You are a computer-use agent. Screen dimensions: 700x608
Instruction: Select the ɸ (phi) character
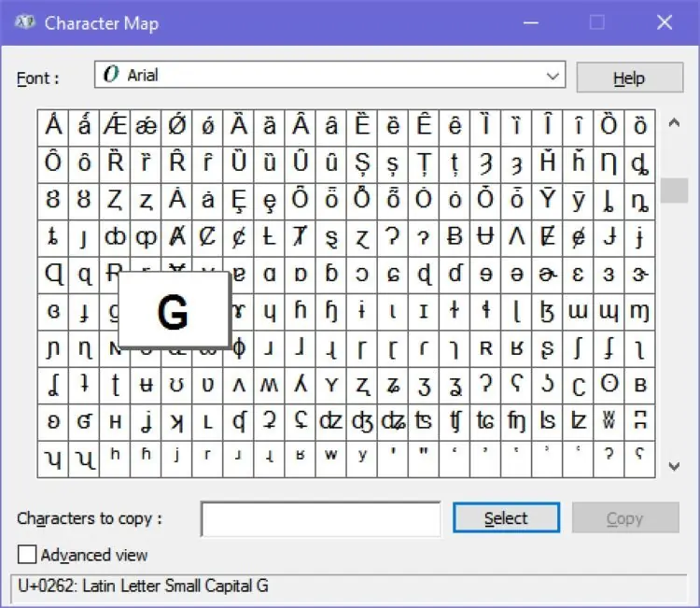[239, 349]
